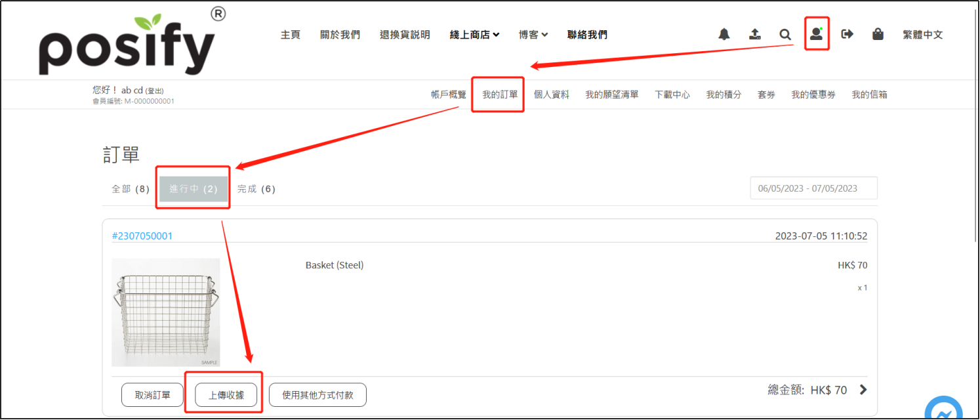
Task: Expand the 博客 dropdown menu
Action: pos(533,35)
